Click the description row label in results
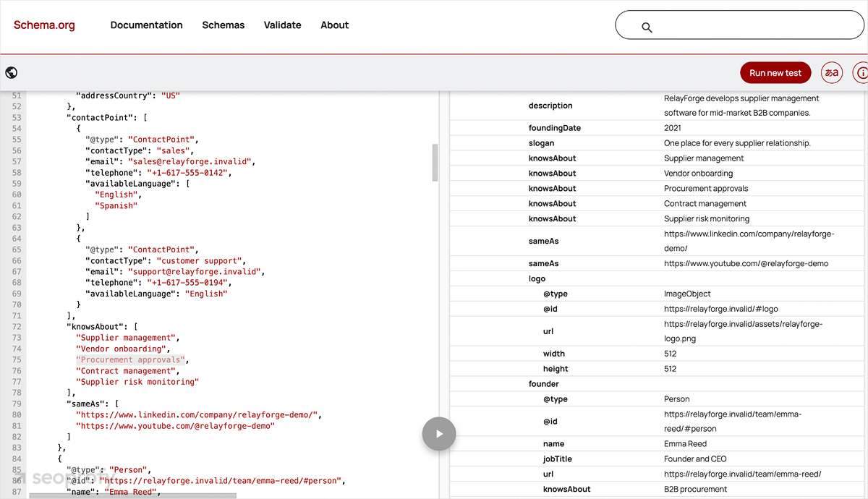This screenshot has height=499, width=868. (550, 106)
